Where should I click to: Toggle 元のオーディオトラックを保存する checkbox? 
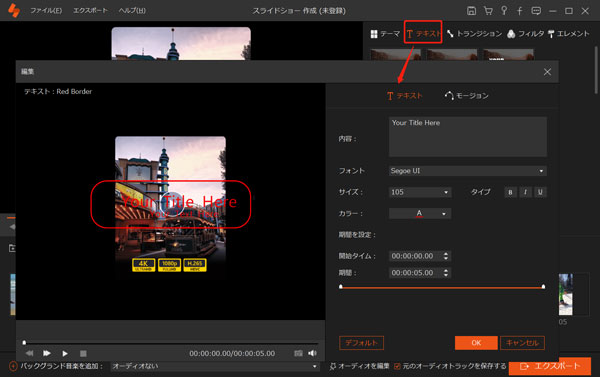point(397,367)
